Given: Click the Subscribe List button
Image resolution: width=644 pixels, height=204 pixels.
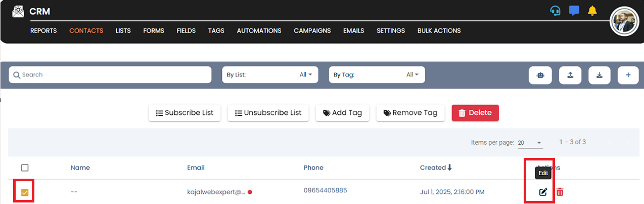Looking at the screenshot, I should pyautogui.click(x=185, y=113).
